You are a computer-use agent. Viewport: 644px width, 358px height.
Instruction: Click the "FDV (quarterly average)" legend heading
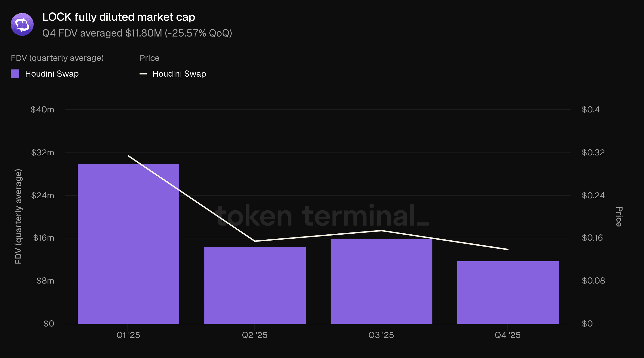tap(57, 58)
